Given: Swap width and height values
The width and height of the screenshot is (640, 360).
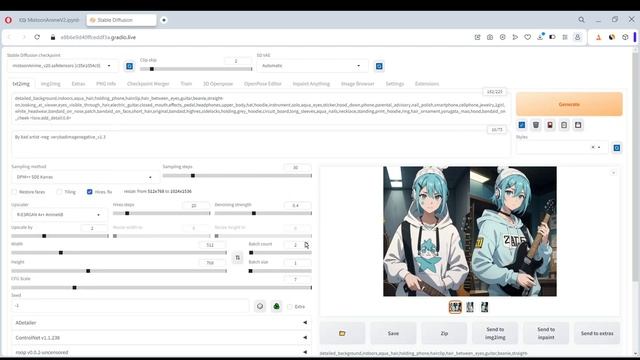Looking at the screenshot, I should pos(238,258).
